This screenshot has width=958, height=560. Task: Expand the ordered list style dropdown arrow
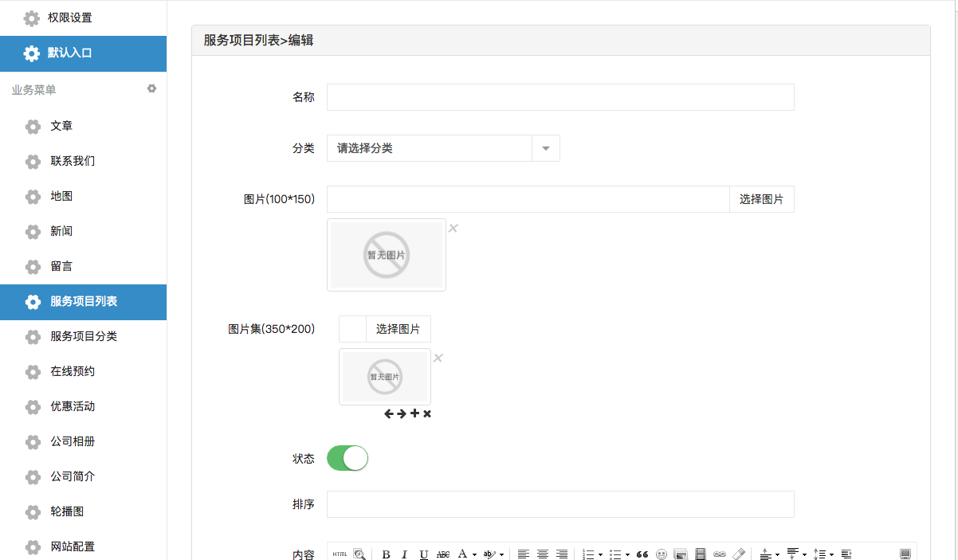600,554
